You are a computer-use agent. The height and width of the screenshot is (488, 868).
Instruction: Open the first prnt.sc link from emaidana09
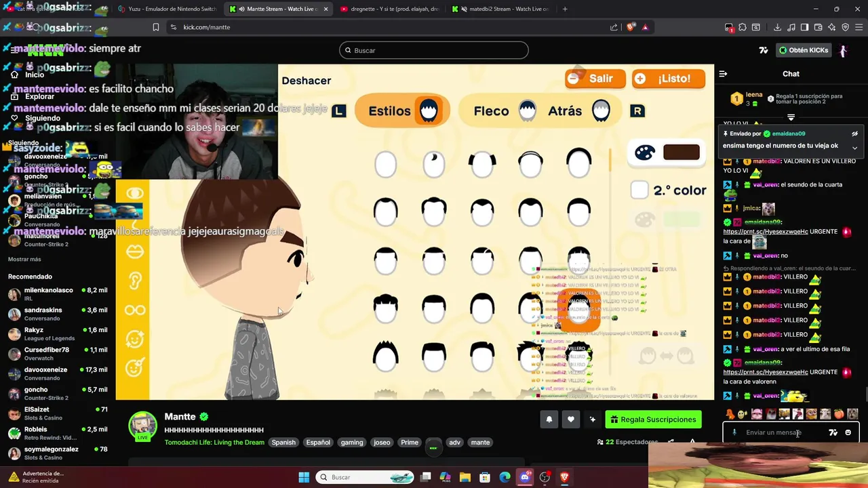766,232
